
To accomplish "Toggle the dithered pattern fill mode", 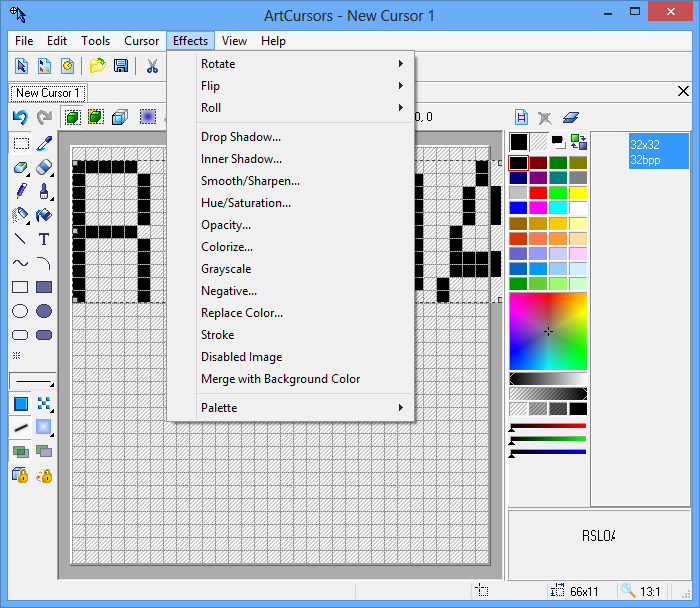I will [44, 404].
